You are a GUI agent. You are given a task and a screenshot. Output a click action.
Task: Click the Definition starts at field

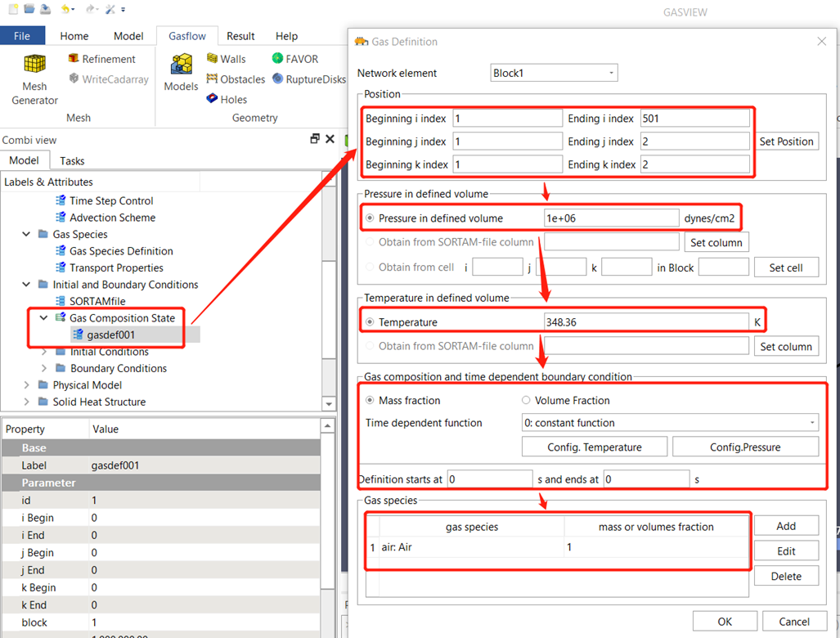pos(490,478)
